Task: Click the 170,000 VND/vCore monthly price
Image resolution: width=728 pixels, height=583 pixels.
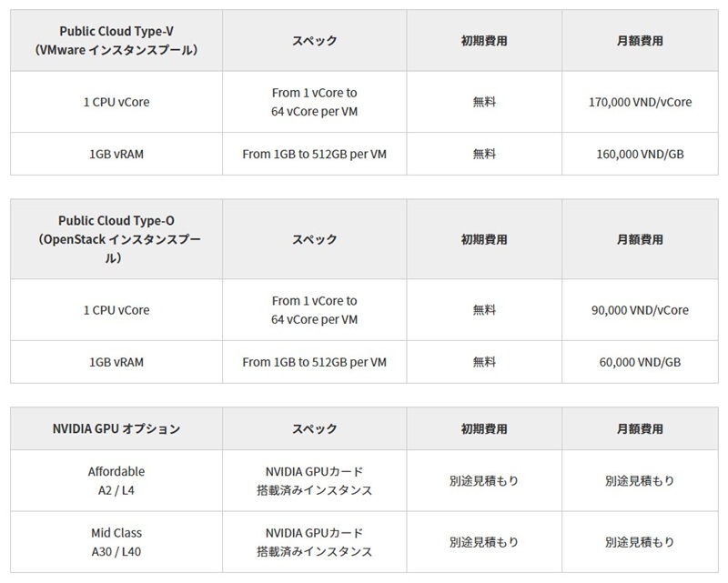Action: click(640, 102)
